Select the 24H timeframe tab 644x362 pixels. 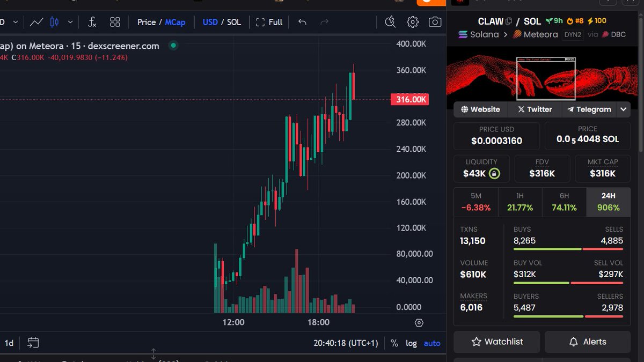click(608, 202)
